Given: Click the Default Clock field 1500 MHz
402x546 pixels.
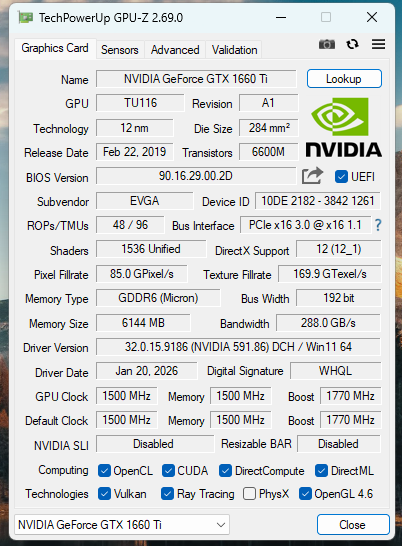Looking at the screenshot, I should [126, 420].
